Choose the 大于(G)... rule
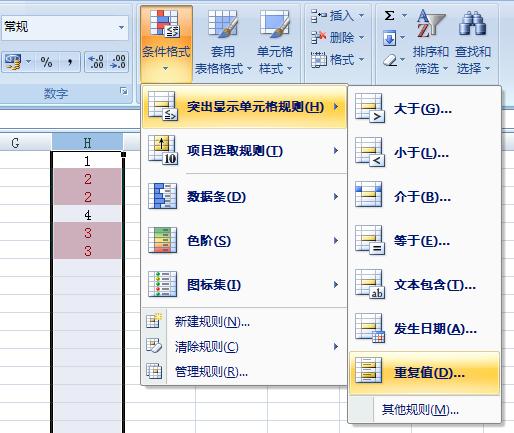This screenshot has height=433, width=514. click(424, 109)
